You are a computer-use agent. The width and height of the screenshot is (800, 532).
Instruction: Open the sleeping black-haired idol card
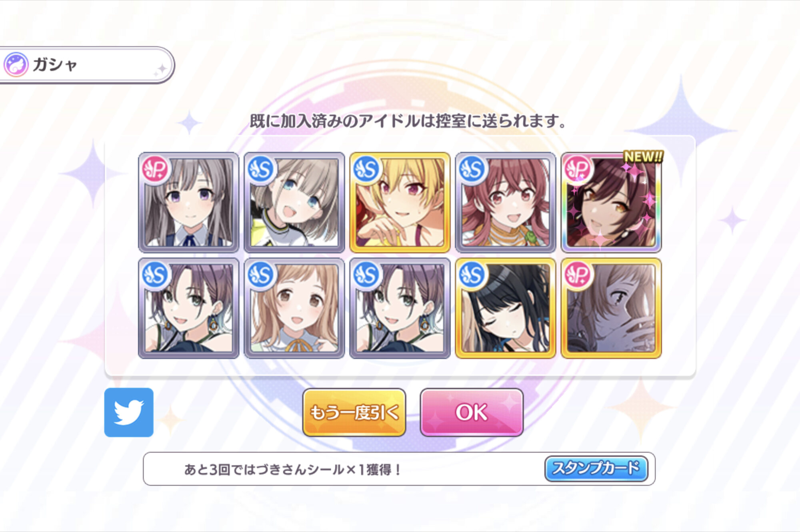click(x=505, y=308)
